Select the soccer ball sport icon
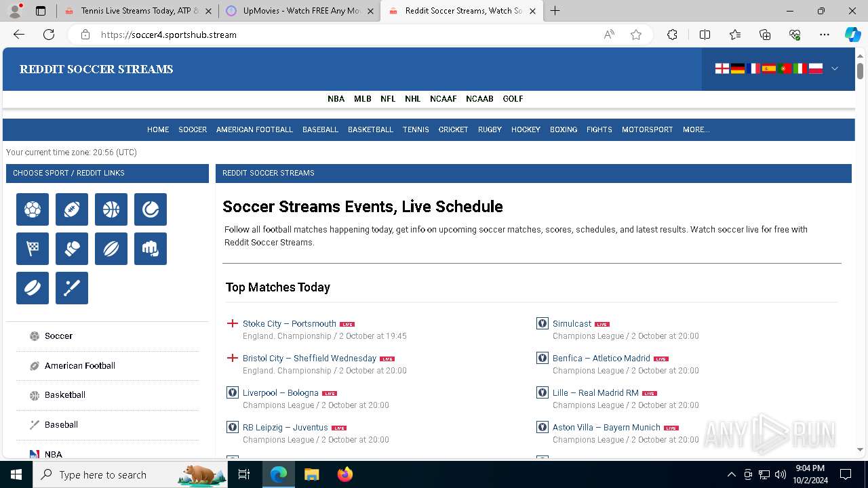 33,209
